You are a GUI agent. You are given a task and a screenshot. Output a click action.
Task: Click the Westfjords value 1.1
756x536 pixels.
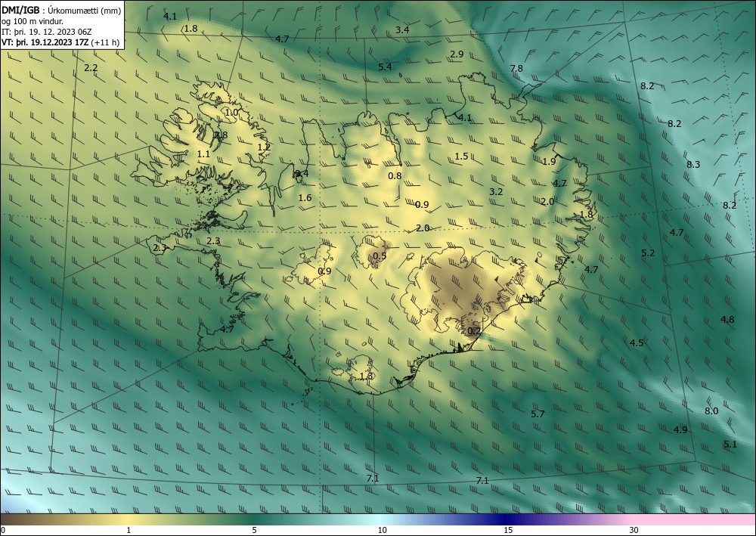pos(203,154)
